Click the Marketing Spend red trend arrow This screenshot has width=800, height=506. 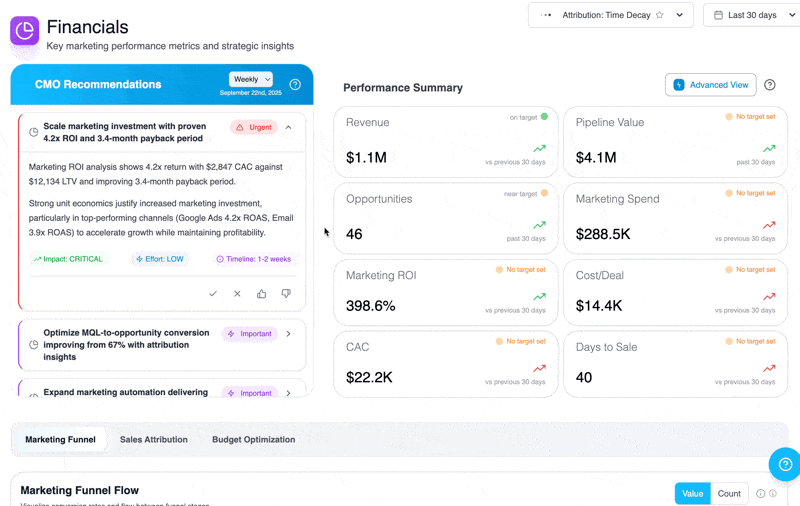pyautogui.click(x=769, y=225)
